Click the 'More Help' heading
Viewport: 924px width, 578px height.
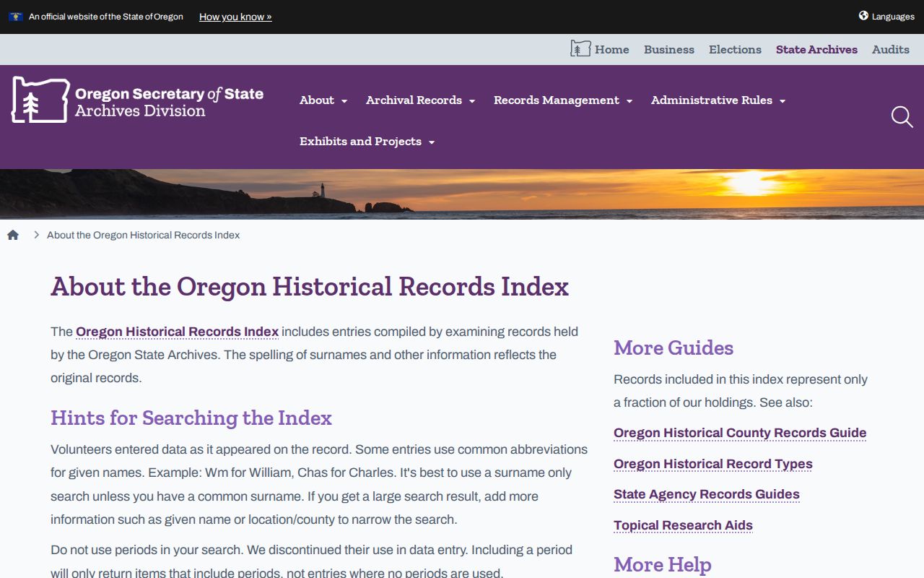(x=663, y=564)
